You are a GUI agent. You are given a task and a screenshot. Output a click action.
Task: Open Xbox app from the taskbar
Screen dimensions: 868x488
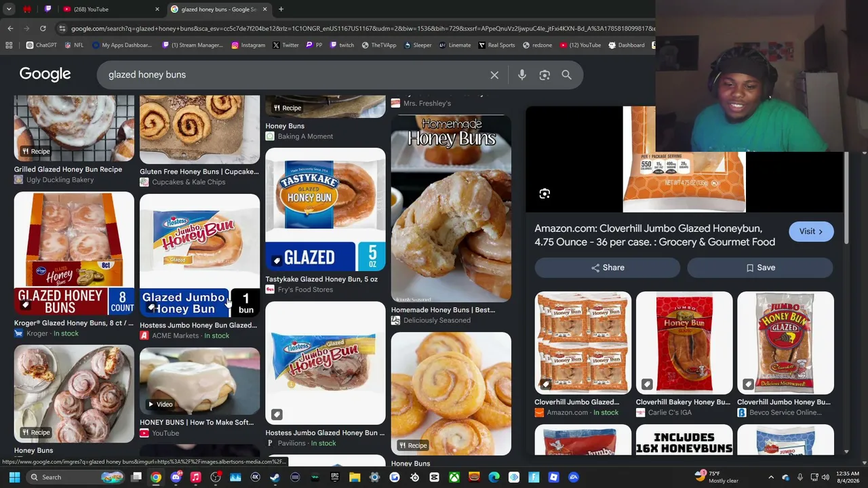(x=454, y=477)
